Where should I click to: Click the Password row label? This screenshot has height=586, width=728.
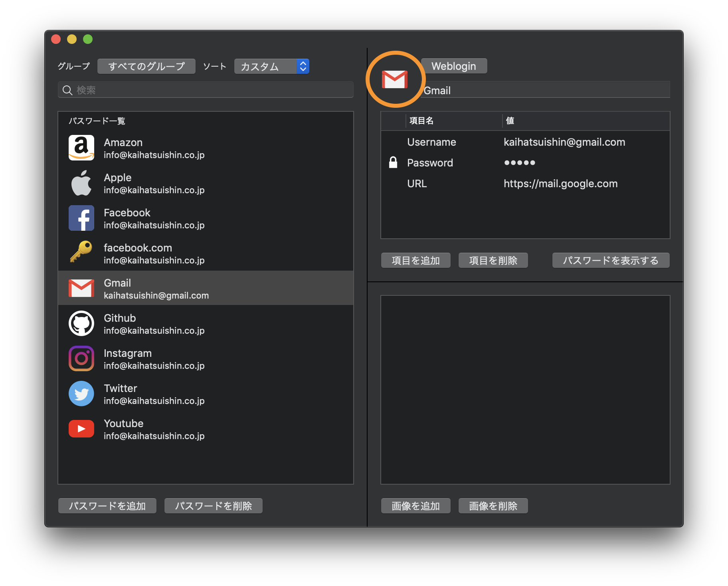tap(430, 163)
